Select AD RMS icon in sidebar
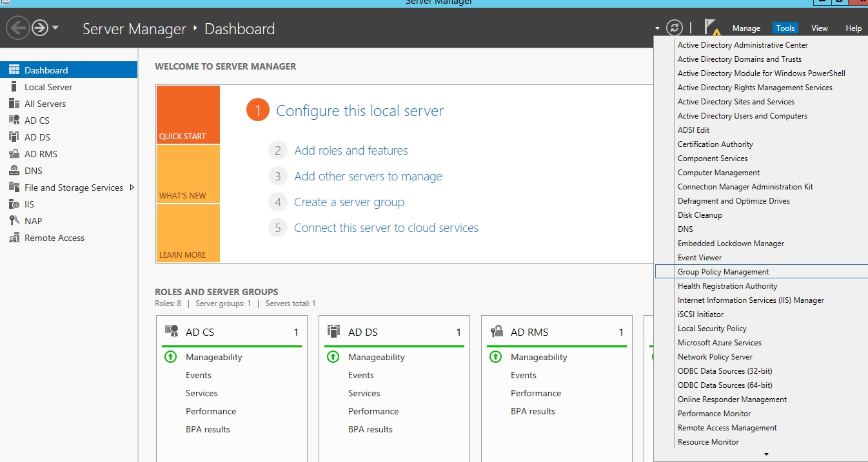This screenshot has width=868, height=462. tap(14, 154)
